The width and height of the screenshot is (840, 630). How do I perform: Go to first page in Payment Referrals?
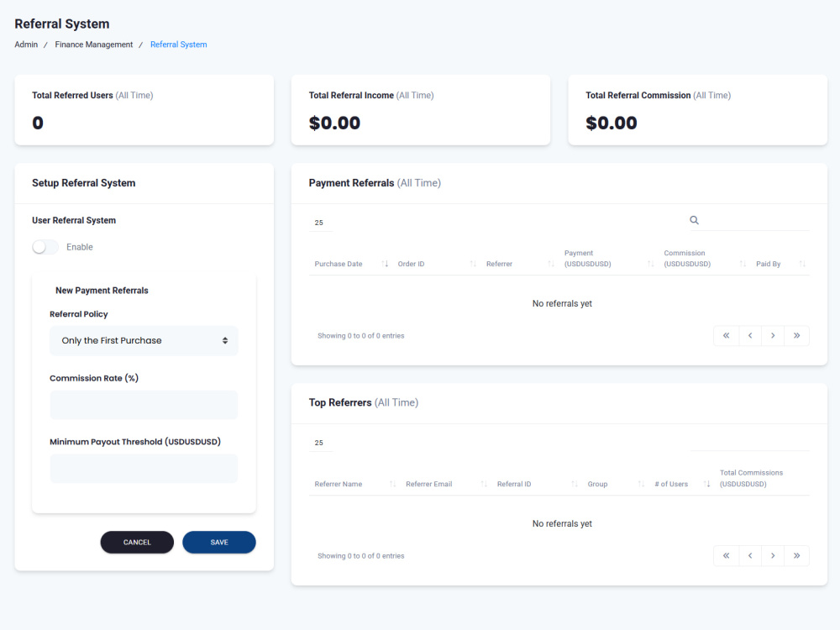[726, 336]
